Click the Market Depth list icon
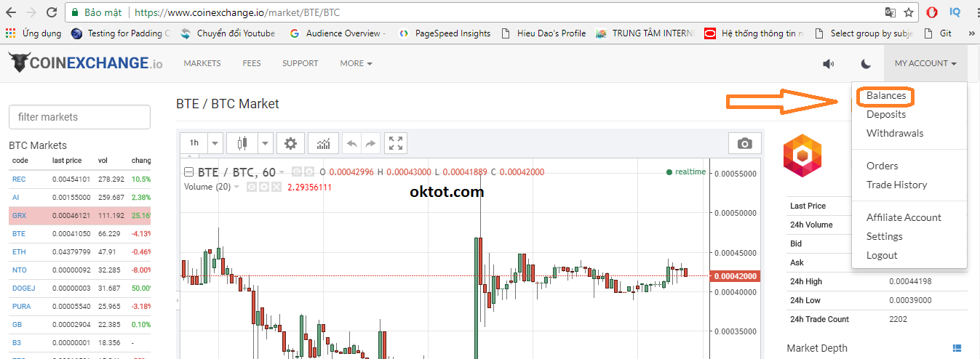The image size is (980, 359). click(957, 348)
